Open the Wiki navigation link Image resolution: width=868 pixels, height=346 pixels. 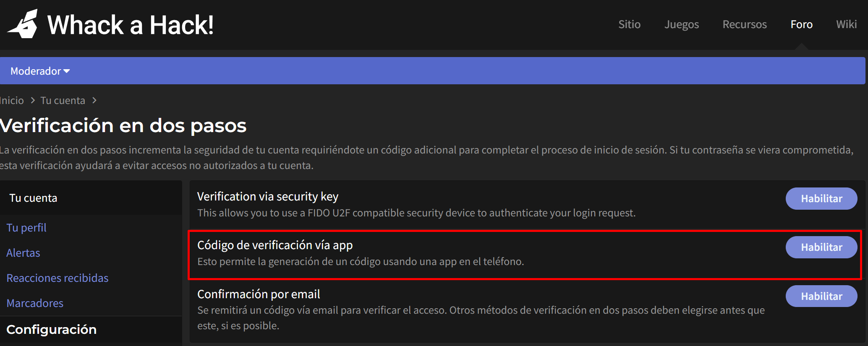click(846, 24)
